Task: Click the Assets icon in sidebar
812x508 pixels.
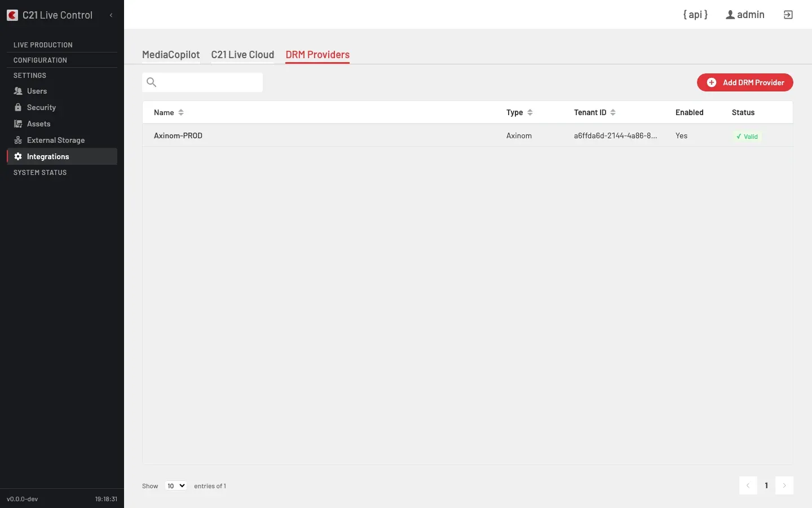Action: click(18, 124)
